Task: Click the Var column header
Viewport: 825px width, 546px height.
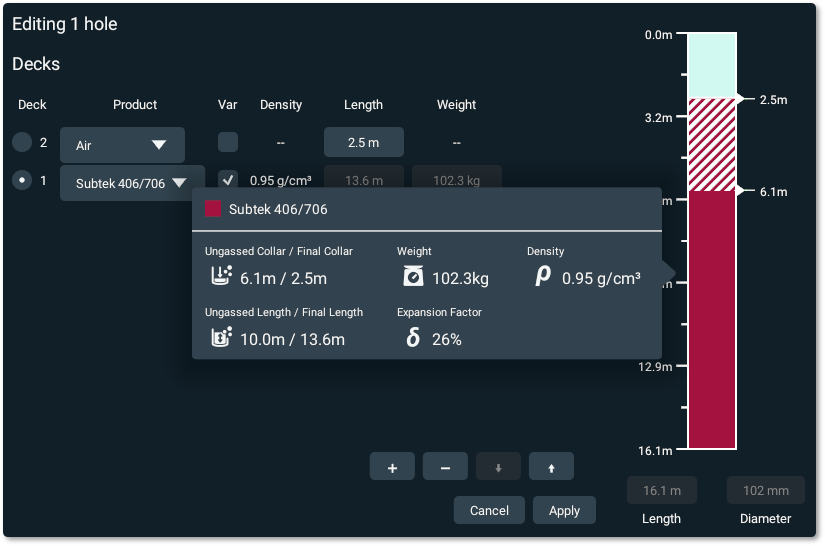Action: (x=227, y=104)
